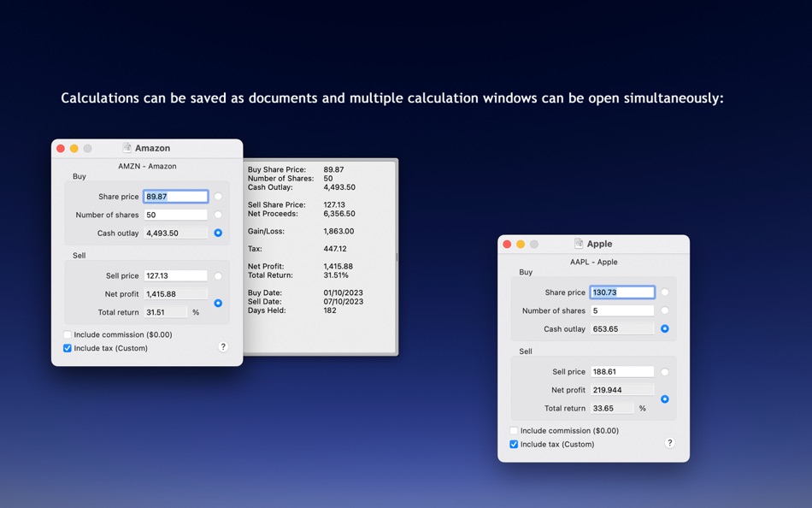Click the Apple document icon in title bar
Screen dimensions: 812x508
(579, 244)
